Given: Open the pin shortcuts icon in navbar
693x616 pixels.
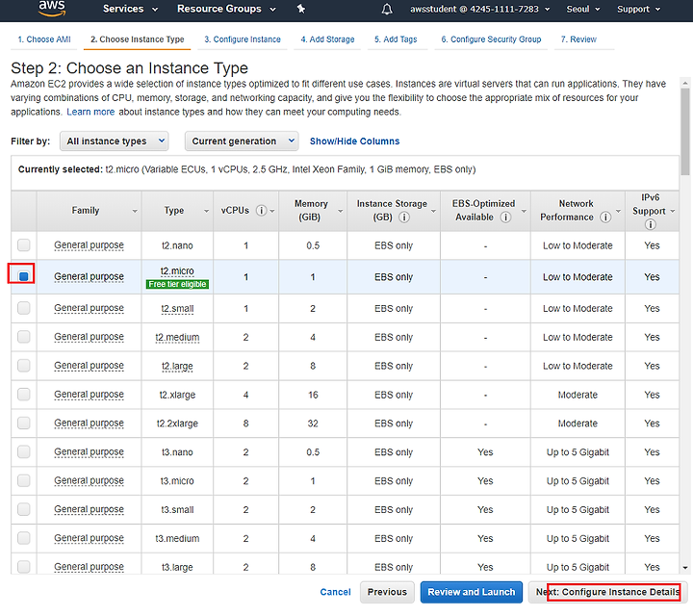Looking at the screenshot, I should click(301, 9).
